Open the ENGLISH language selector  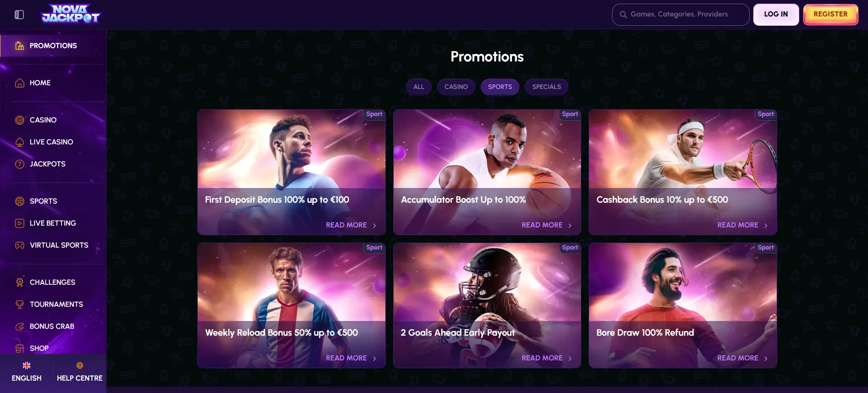(x=27, y=371)
